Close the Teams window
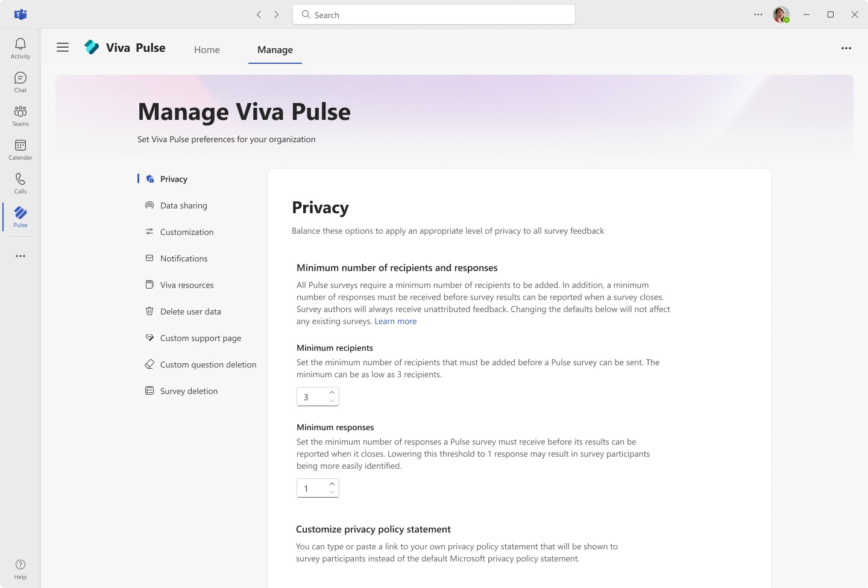The height and width of the screenshot is (588, 868). [x=855, y=14]
